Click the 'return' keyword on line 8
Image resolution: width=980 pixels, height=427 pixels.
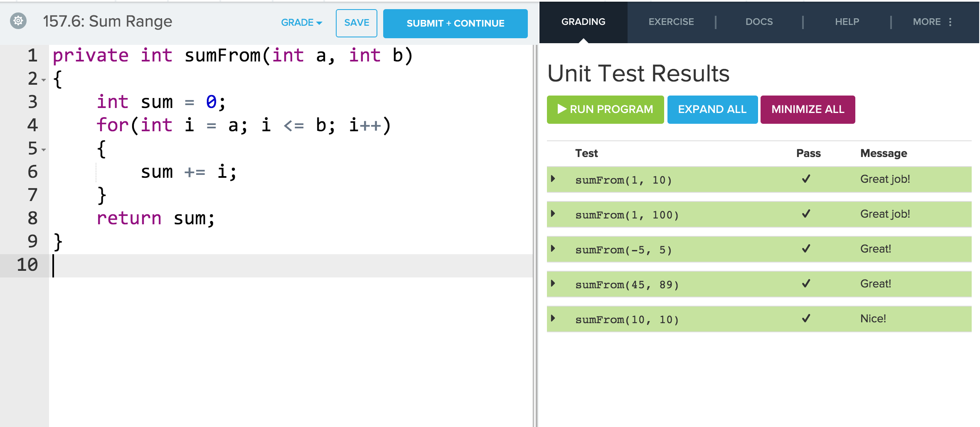[129, 218]
